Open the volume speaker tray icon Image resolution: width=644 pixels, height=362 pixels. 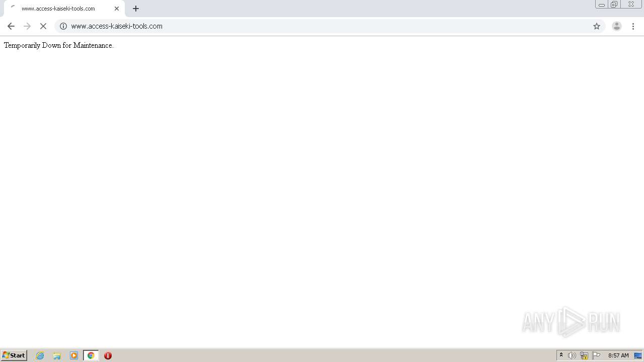pyautogui.click(x=572, y=355)
